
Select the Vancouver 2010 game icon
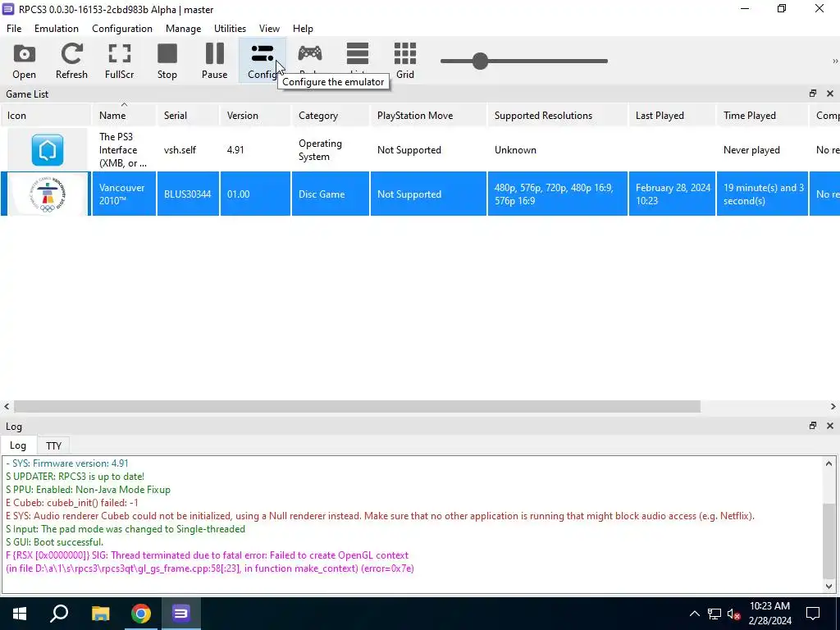(47, 194)
